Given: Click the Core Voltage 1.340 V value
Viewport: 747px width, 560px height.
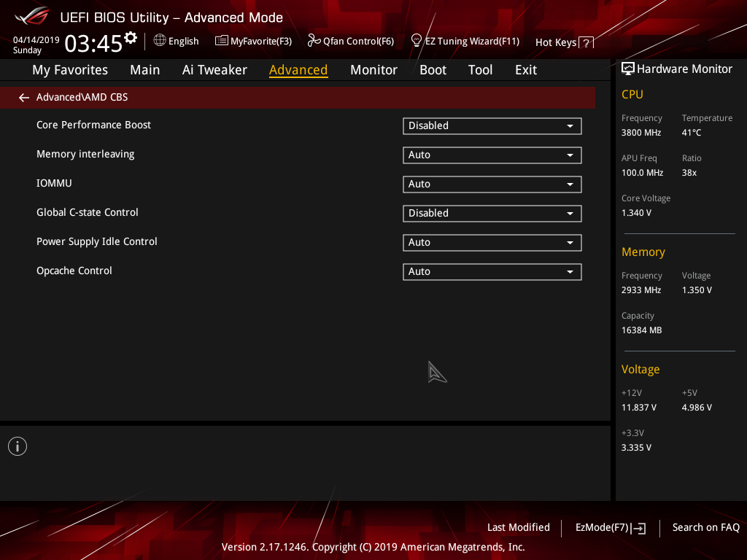Looking at the screenshot, I should pos(636,213).
